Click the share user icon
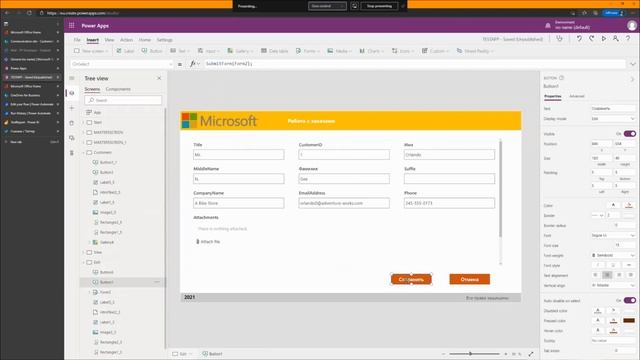 (616, 39)
